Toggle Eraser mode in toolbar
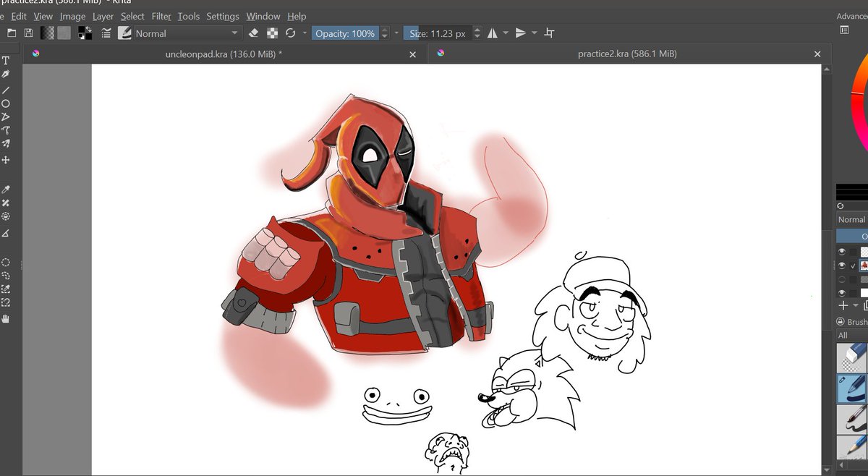Viewport: 868px width, 476px height. (253, 33)
